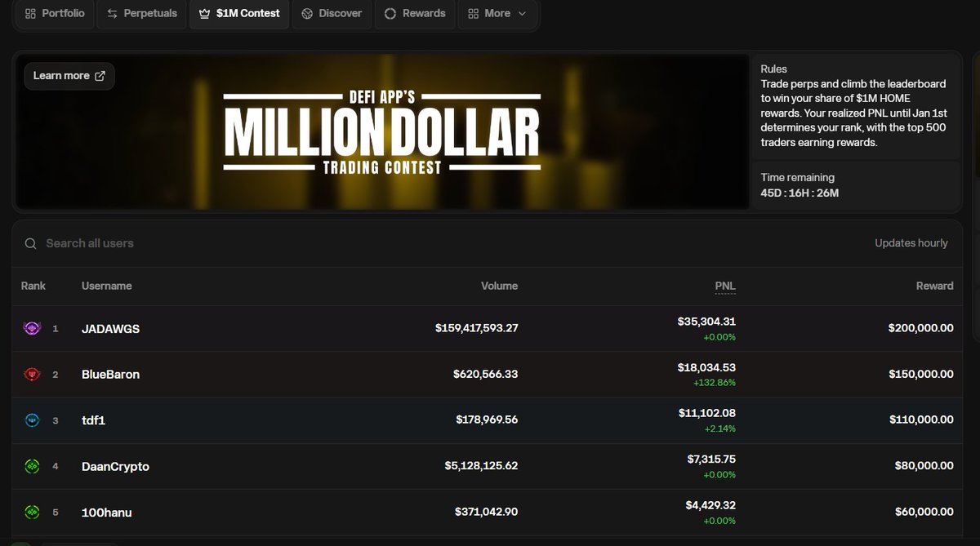Click PNL value $4,429.32
This screenshot has width=980, height=546.
pyautogui.click(x=711, y=506)
